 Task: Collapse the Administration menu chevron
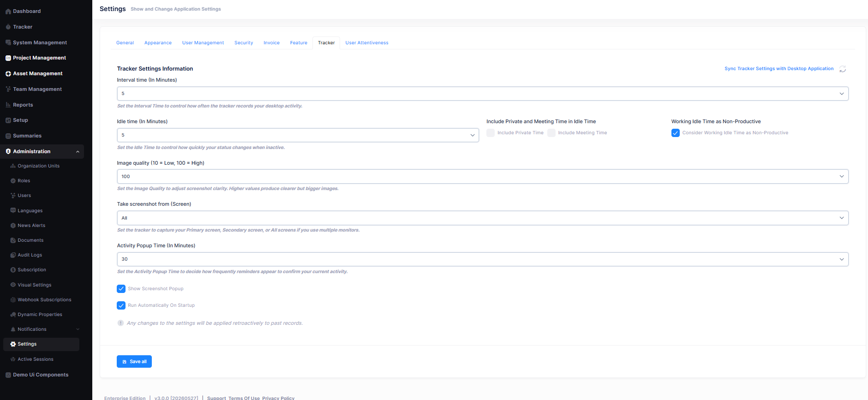pyautogui.click(x=78, y=152)
